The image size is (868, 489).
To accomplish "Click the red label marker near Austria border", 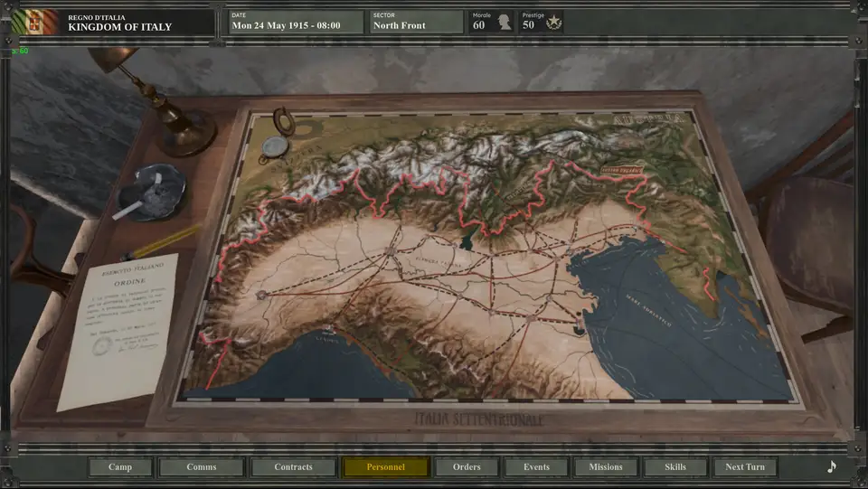I will (x=622, y=170).
